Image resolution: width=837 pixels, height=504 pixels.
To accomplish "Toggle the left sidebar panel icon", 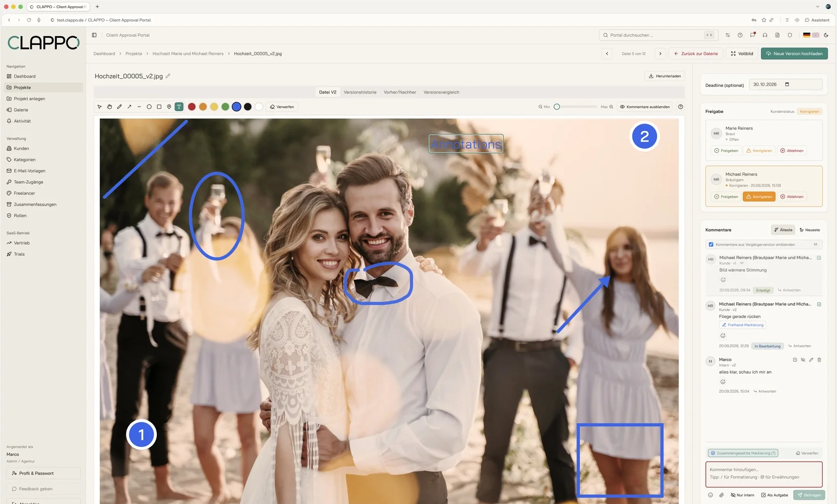I will coord(94,35).
